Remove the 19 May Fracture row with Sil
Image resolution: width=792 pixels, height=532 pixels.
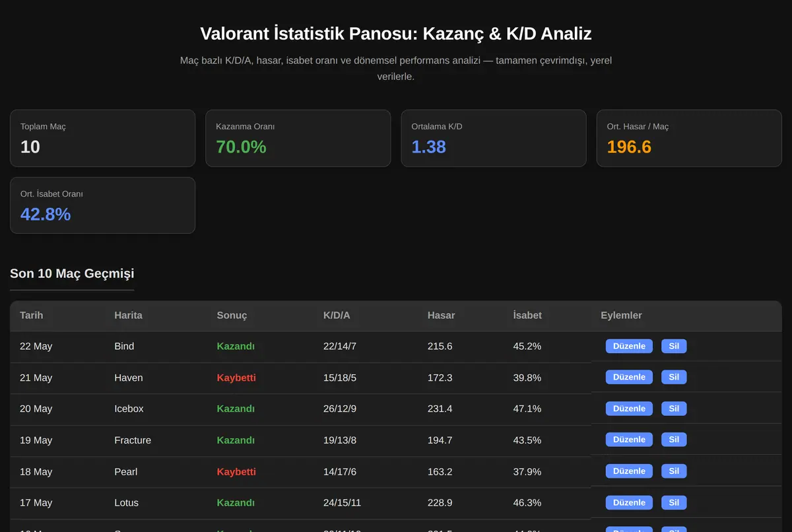[674, 440]
